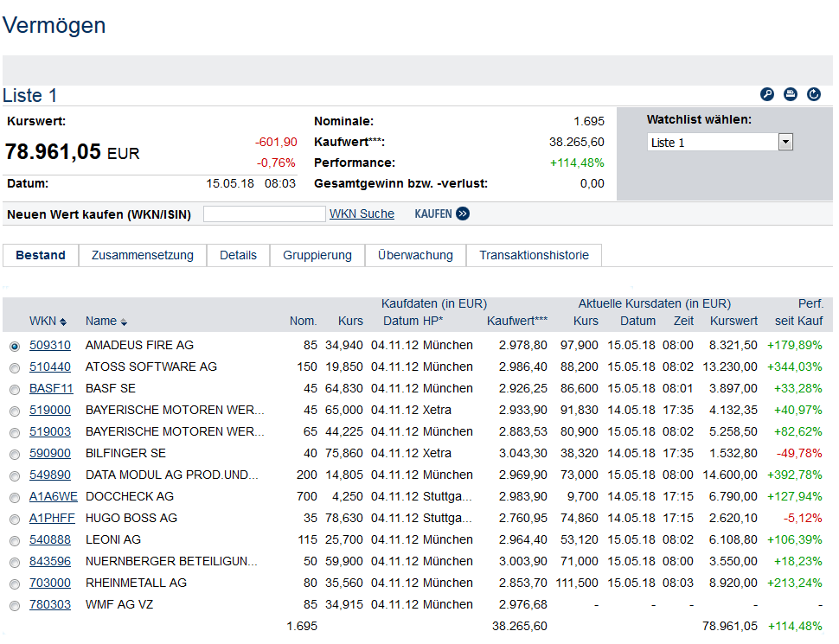Viewport: 839px width, 644px height.
Task: Open WKN link 510440 for ATOSS SOFTWARE
Action: [50, 367]
